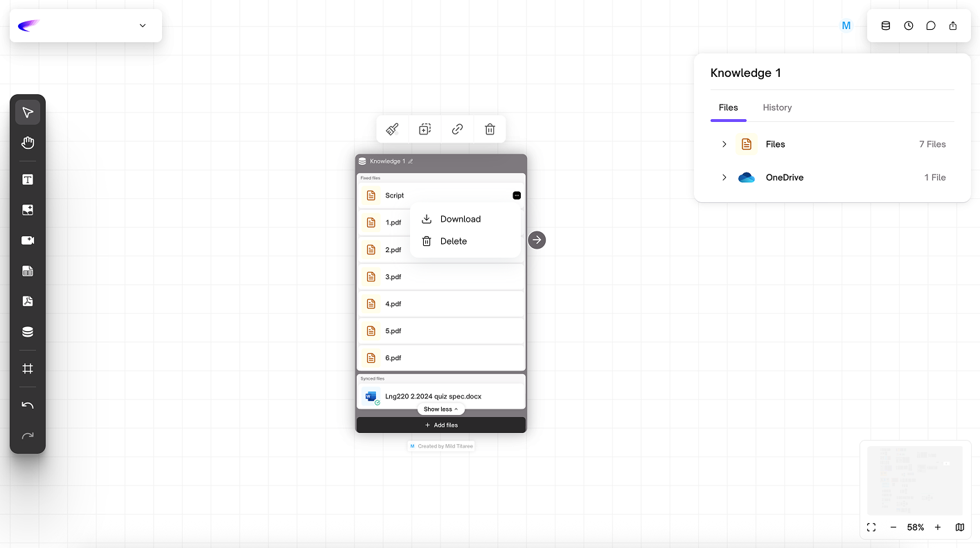Select the hand pan tool
This screenshot has width=980, height=548.
[x=28, y=143]
